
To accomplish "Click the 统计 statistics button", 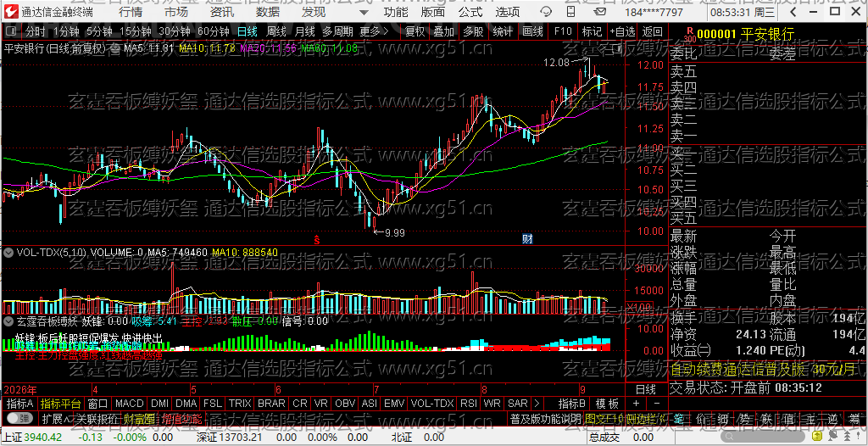I will pos(503,31).
